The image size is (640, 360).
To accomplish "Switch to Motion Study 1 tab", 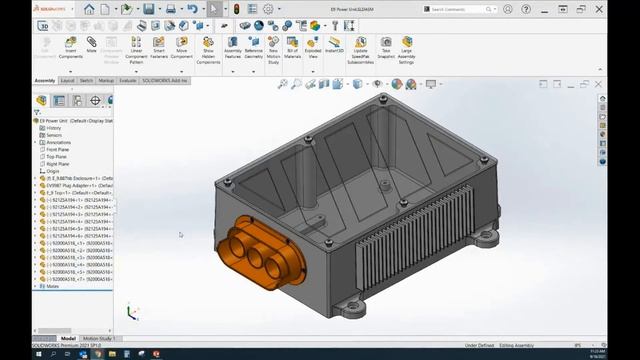I will [x=99, y=338].
